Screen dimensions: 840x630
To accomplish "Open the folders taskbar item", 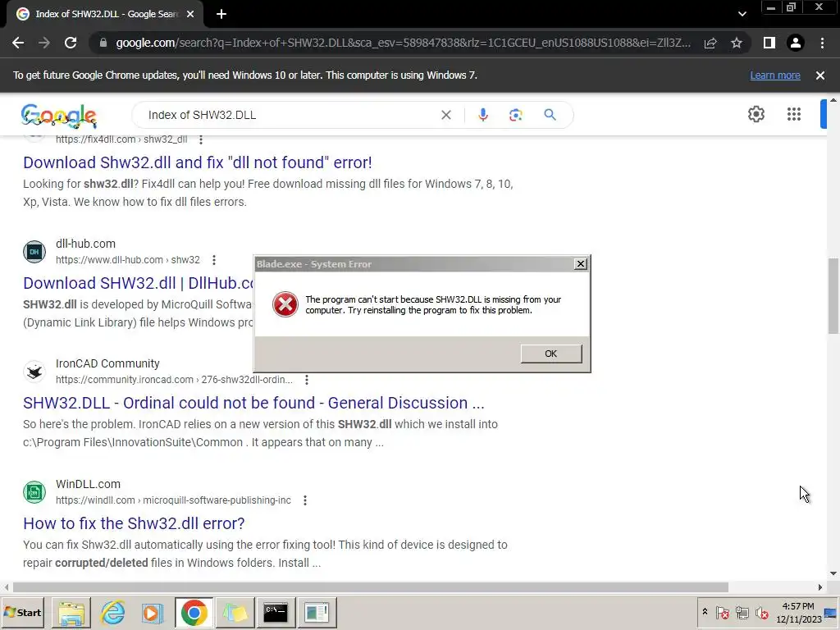I will point(235,612).
